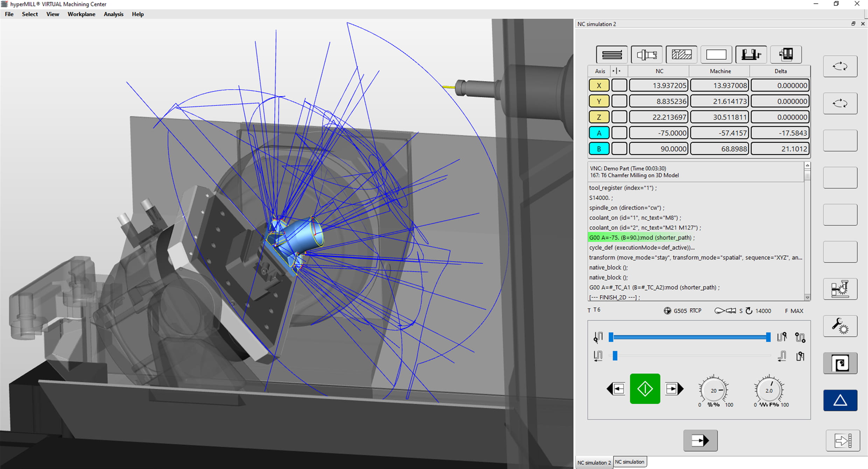
Task: Click the toolpath range start marker icon
Action: pyautogui.click(x=598, y=337)
